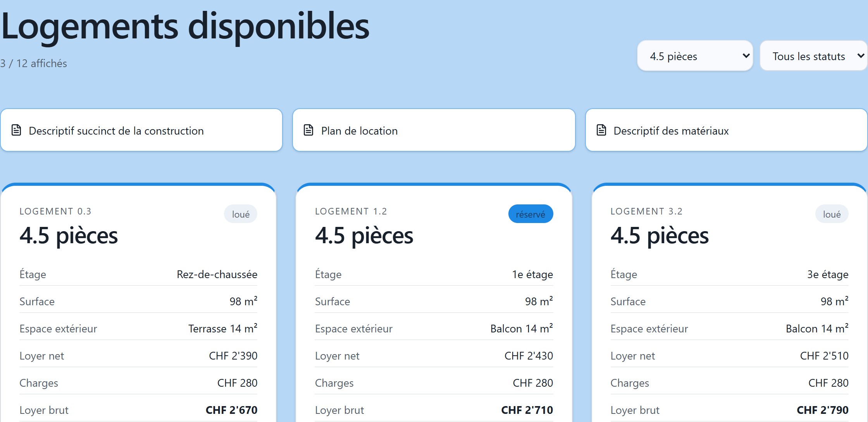This screenshot has height=422, width=868.
Task: Click the 3 / 12 affichés counter
Action: tap(33, 64)
